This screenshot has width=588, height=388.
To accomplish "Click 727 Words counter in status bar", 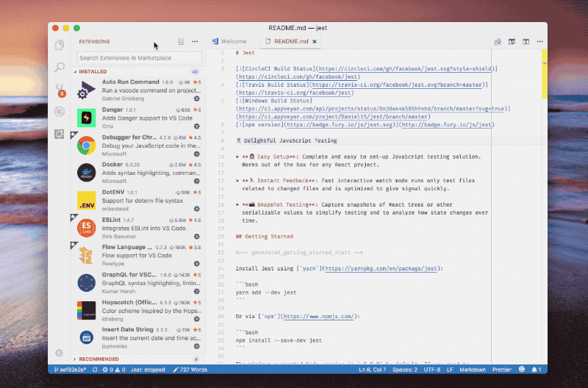I will point(190,370).
